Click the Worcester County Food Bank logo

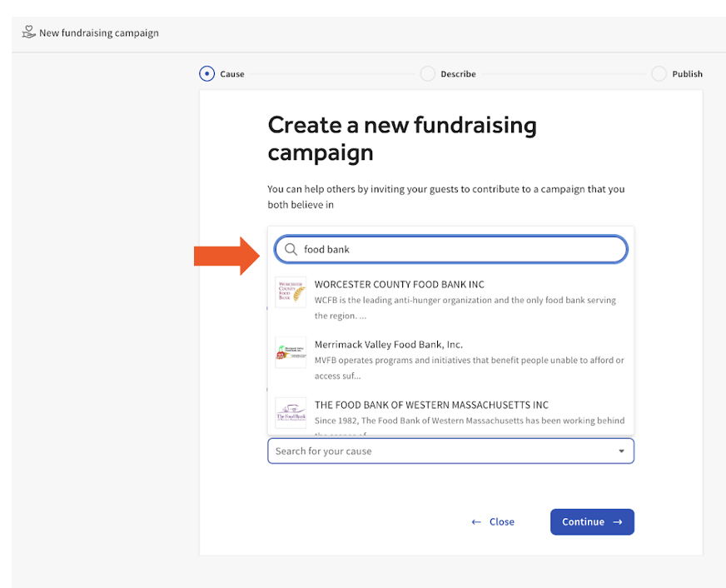pyautogui.click(x=291, y=292)
